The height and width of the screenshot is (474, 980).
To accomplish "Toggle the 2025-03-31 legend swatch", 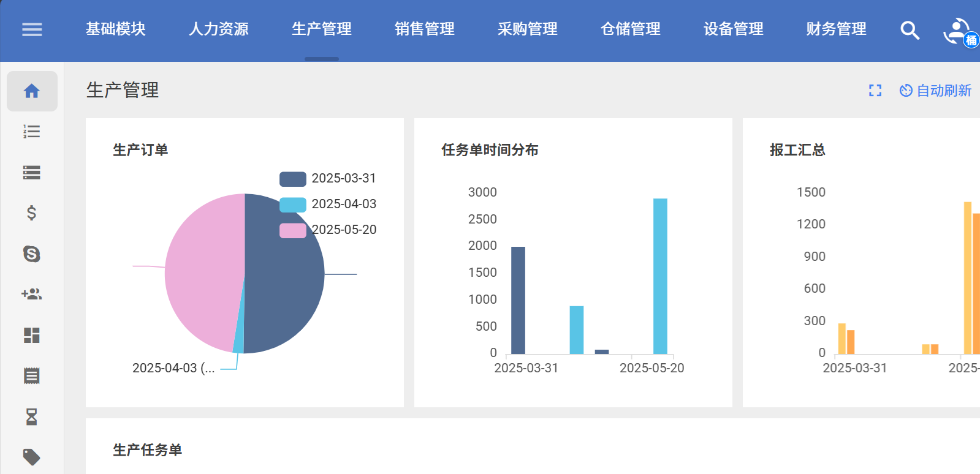I will pos(293,179).
